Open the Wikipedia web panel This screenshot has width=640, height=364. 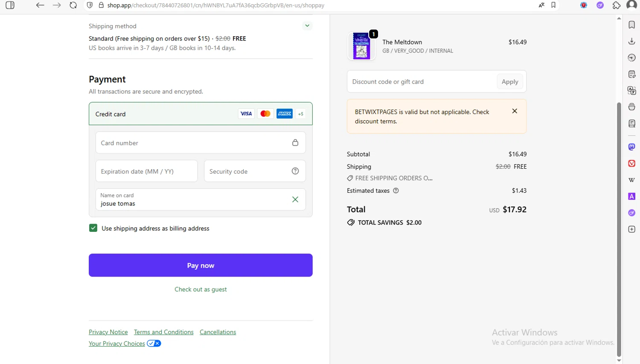[632, 180]
